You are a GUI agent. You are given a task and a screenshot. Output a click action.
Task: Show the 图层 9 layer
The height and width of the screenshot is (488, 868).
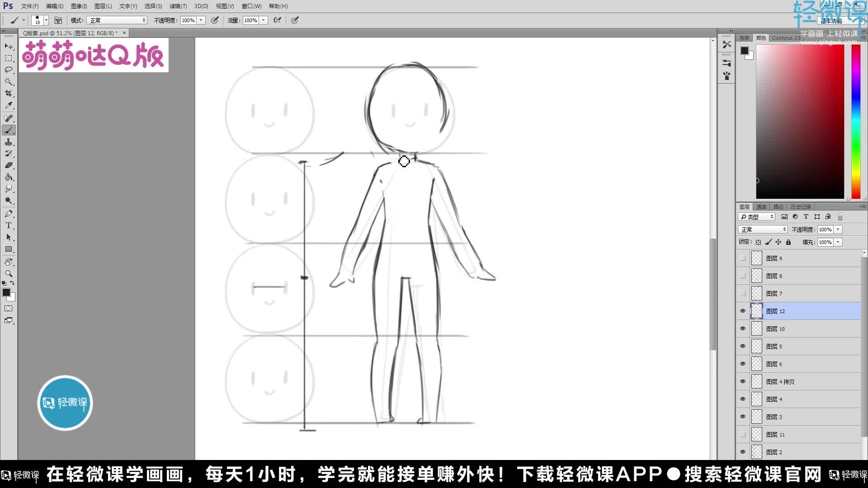(x=743, y=258)
